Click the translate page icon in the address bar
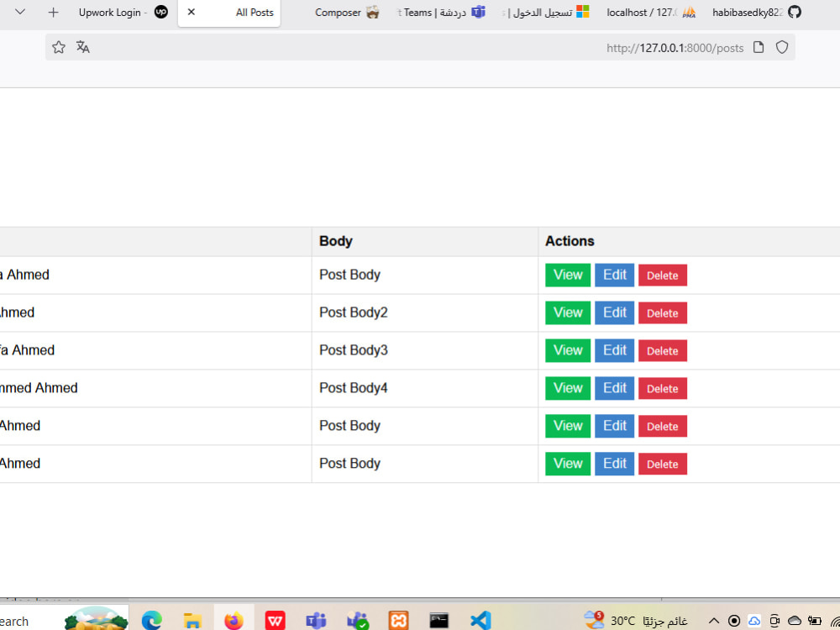This screenshot has height=630, width=840. (x=82, y=47)
